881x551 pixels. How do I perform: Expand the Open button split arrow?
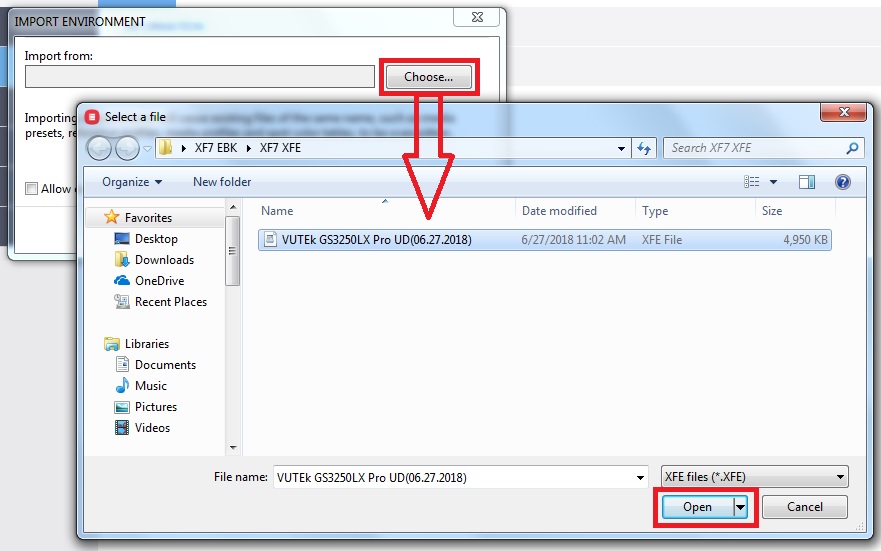click(x=741, y=507)
